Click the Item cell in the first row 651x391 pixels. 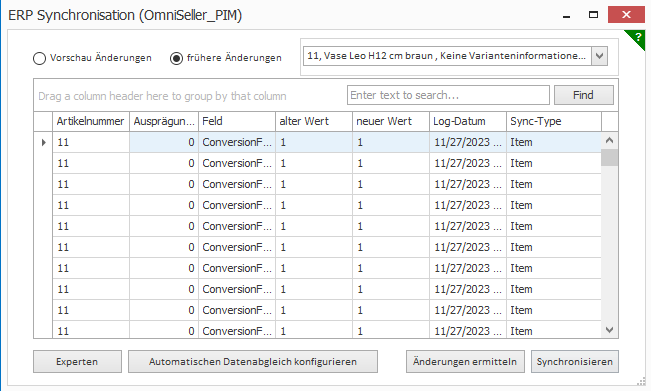[554, 142]
